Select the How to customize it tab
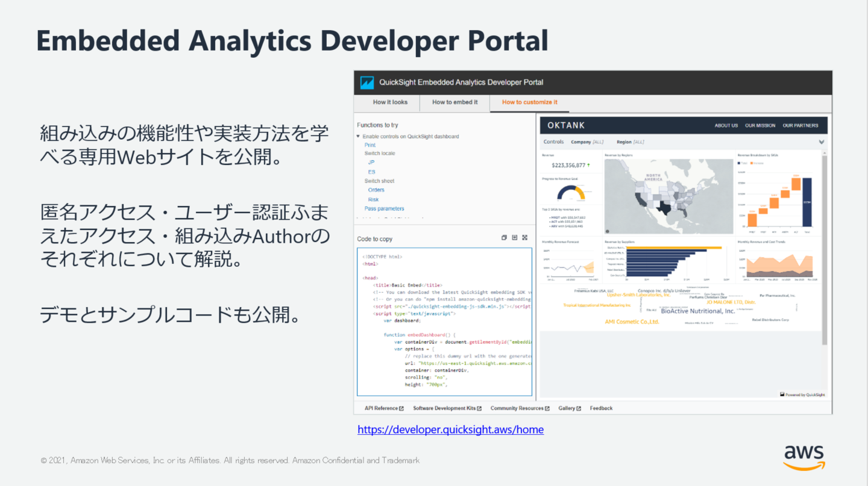This screenshot has width=868, height=486. 529,102
